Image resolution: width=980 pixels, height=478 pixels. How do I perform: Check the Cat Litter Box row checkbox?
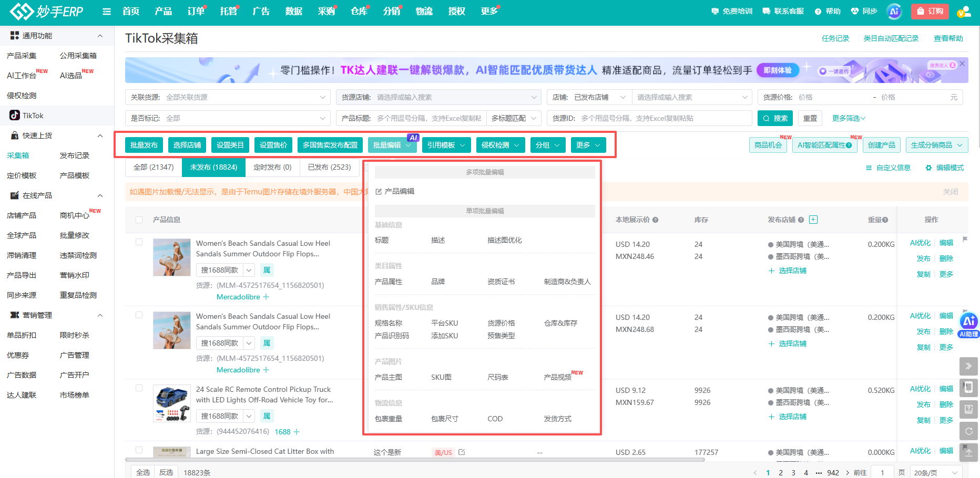pos(139,450)
